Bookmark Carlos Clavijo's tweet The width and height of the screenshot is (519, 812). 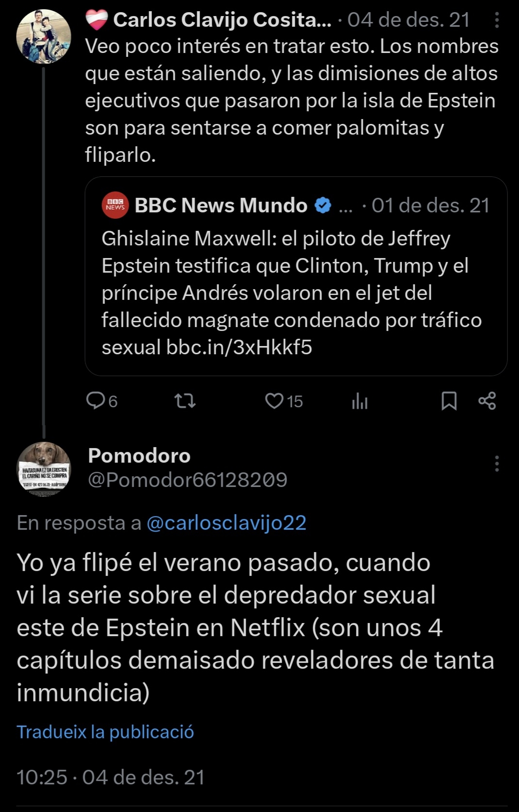[449, 401]
